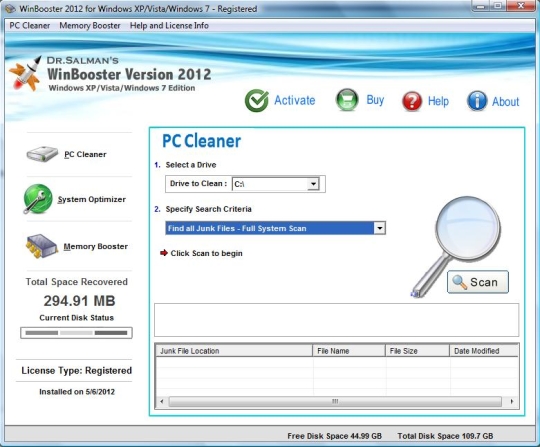The width and height of the screenshot is (540, 447).
Task: Select the PC Cleaner sidebar label
Action: pyautogui.click(x=85, y=154)
